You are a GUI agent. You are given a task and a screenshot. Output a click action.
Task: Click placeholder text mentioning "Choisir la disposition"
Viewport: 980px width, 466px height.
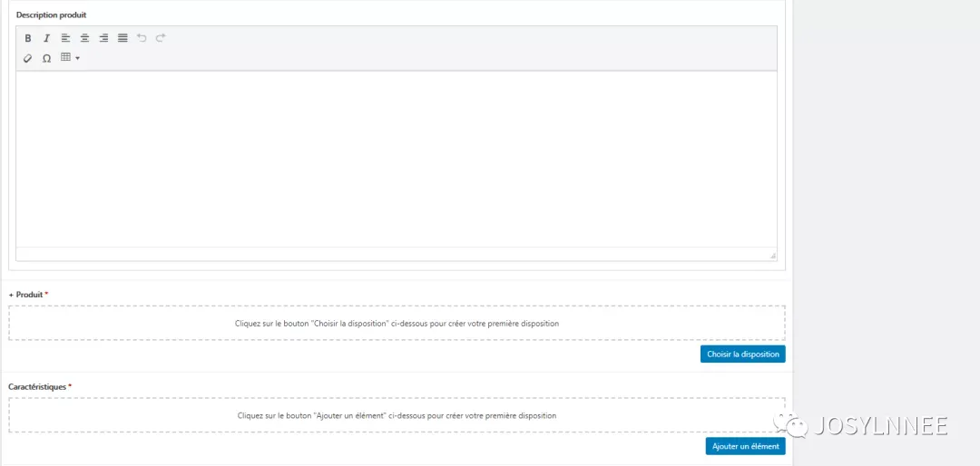point(397,324)
